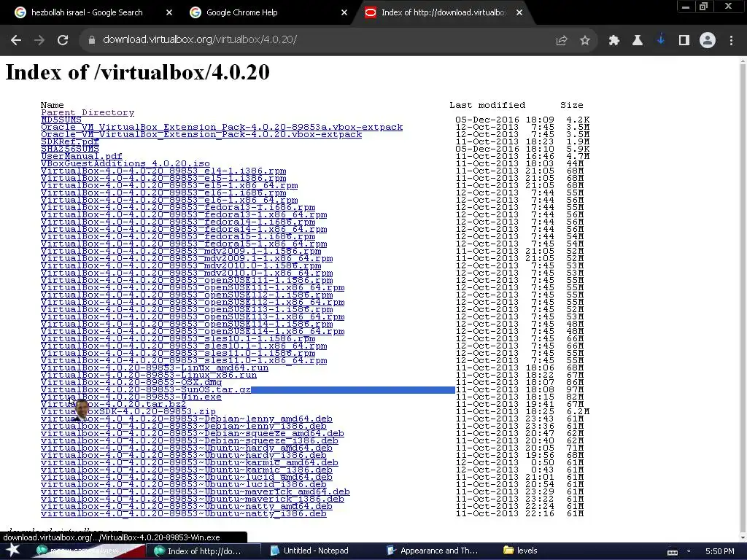Switch to Google Chrome Help tab
Viewport: 747px width, 560px height.
click(x=241, y=13)
